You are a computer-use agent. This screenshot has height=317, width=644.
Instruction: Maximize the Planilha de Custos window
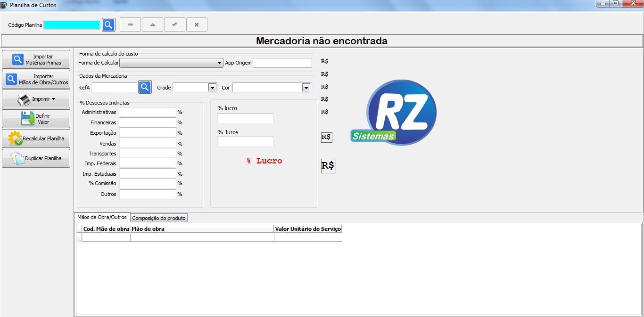click(616, 3)
